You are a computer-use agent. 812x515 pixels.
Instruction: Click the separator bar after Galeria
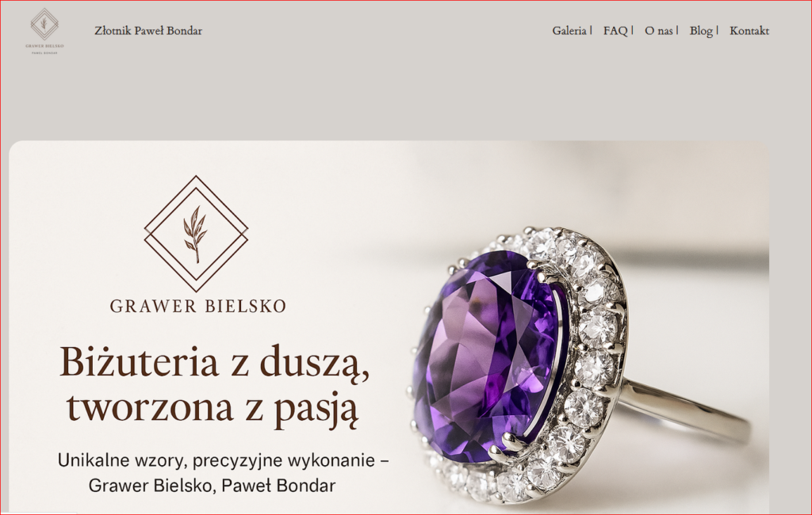(592, 30)
